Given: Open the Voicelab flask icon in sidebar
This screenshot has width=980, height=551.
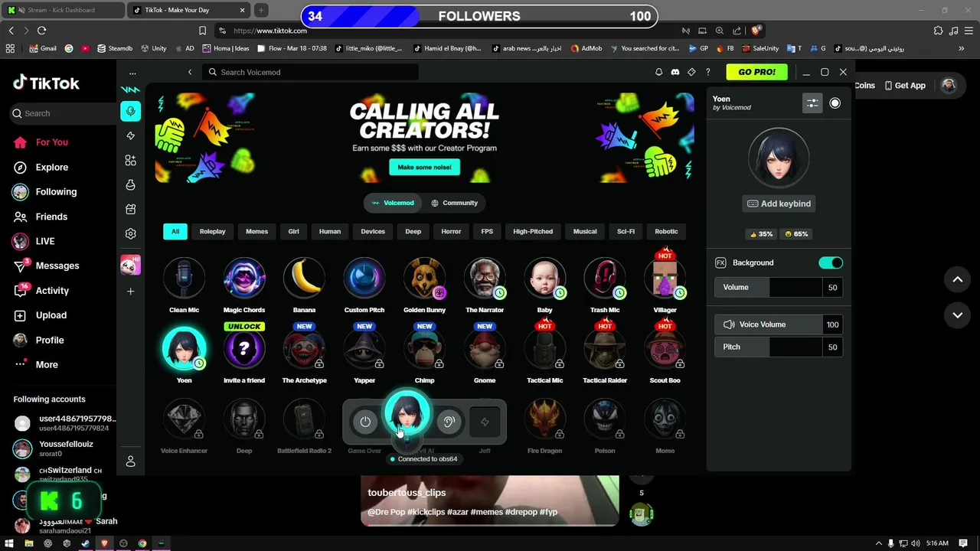Looking at the screenshot, I should [x=130, y=184].
